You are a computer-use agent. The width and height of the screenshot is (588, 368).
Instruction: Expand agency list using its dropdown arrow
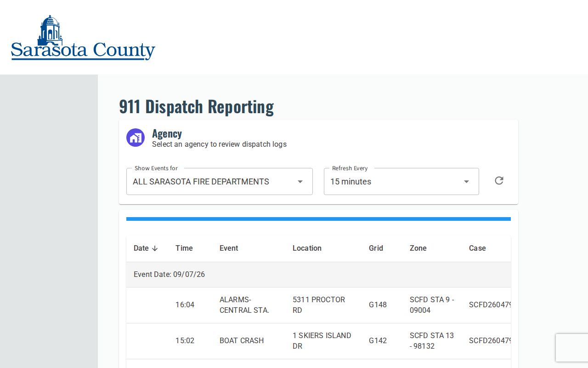(x=300, y=182)
